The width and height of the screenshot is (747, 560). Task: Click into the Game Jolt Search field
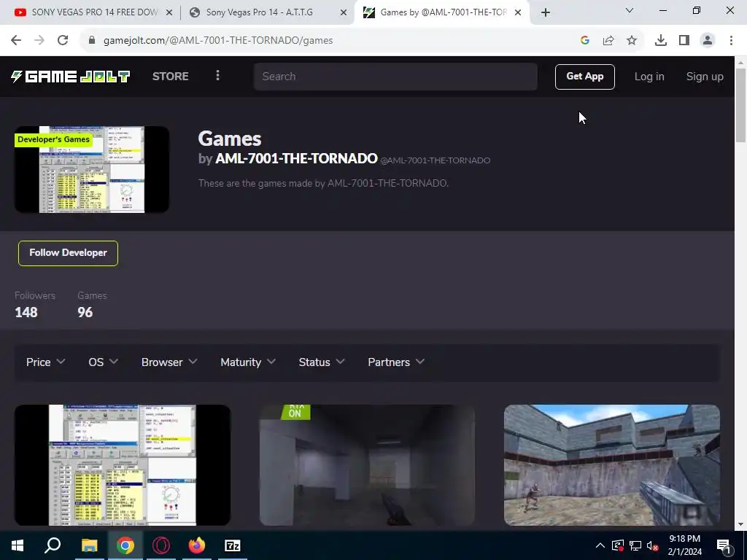tap(395, 77)
